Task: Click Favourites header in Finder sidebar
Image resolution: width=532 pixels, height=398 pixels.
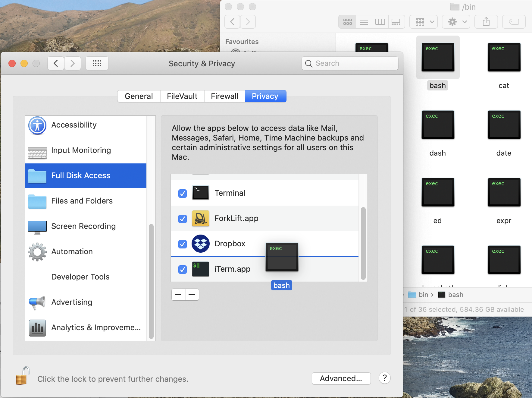Action: click(242, 42)
